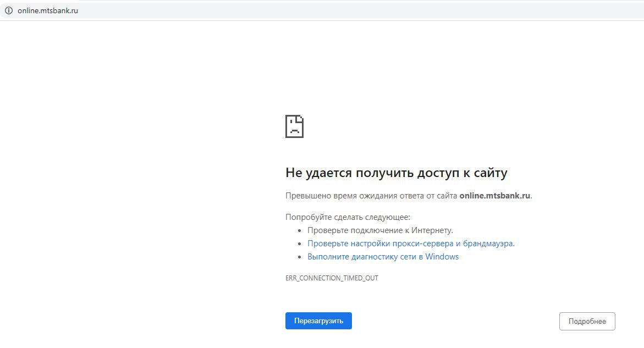
Task: Reload the page with the Перезагрузить button
Action: pyautogui.click(x=319, y=321)
